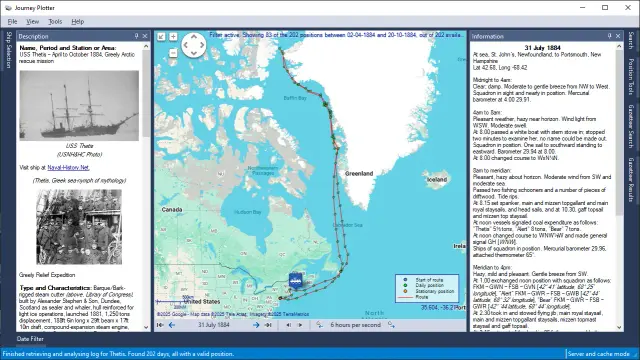Click the Greely Relief Expedition crew photo
Image resolution: width=640 pixels, height=360 pixels.
(79, 227)
